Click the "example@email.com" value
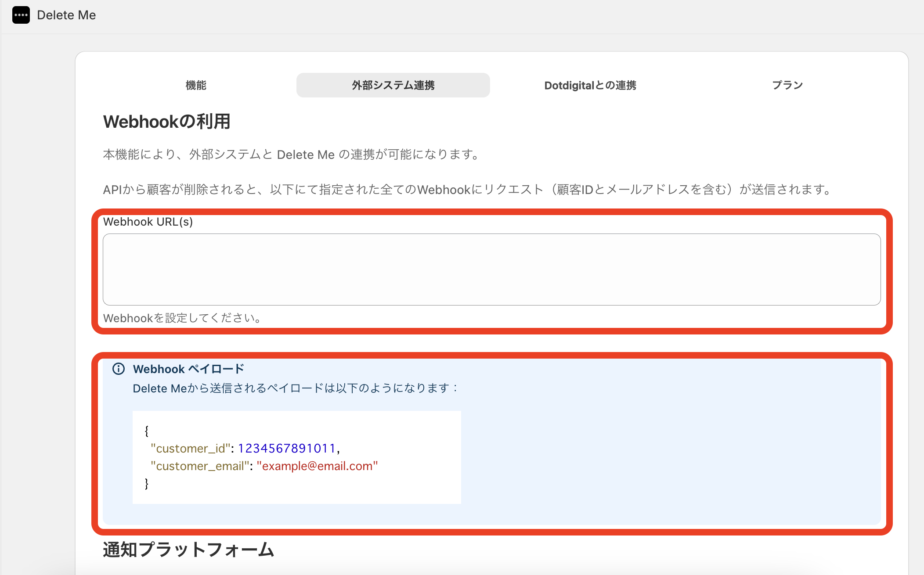The image size is (924, 575). [318, 466]
